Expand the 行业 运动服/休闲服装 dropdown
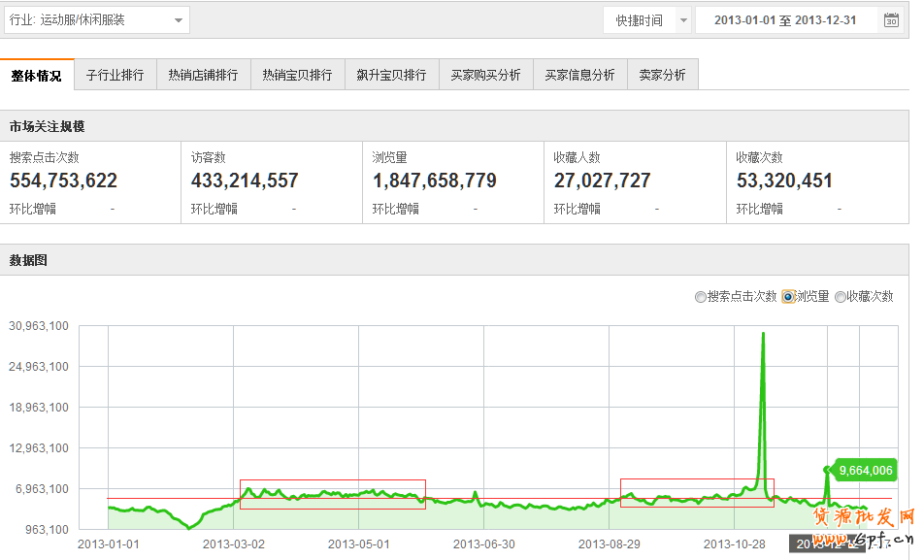This screenshot has height=560, width=924. (x=97, y=20)
